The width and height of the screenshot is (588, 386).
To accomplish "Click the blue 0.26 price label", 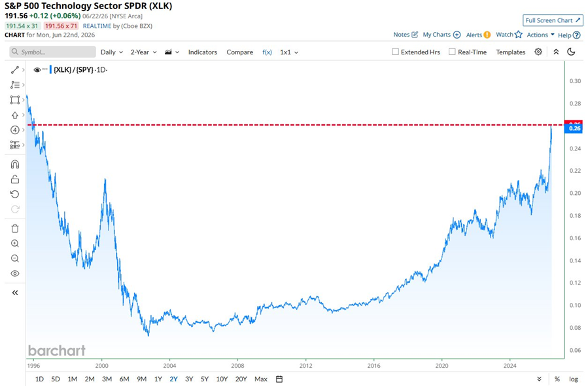I will pos(574,128).
